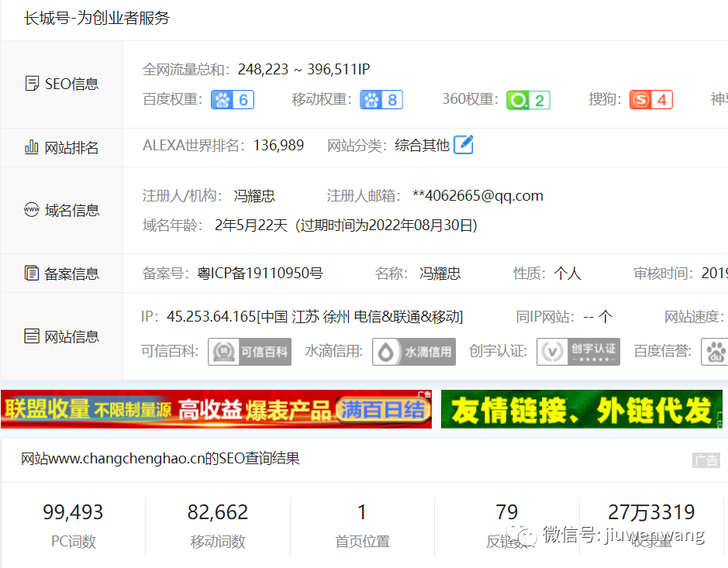Click the 性质 value 个人
728x568 pixels.
[568, 273]
